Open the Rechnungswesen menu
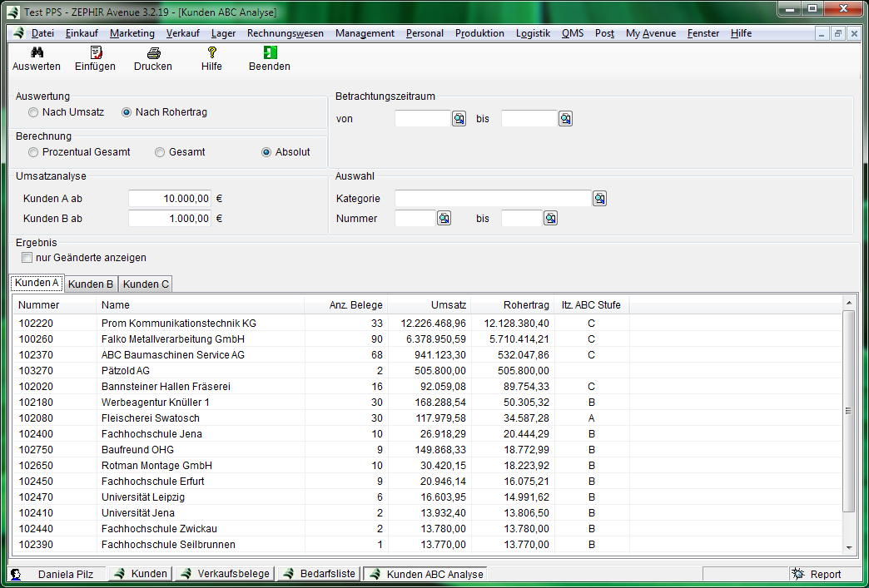 (286, 33)
